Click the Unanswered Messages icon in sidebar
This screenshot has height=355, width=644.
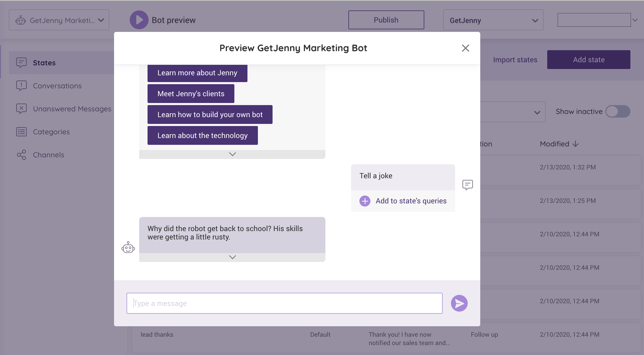(21, 109)
